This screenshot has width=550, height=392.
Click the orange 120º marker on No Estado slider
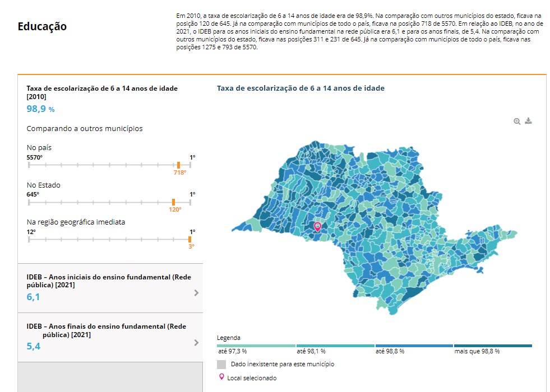coord(173,202)
